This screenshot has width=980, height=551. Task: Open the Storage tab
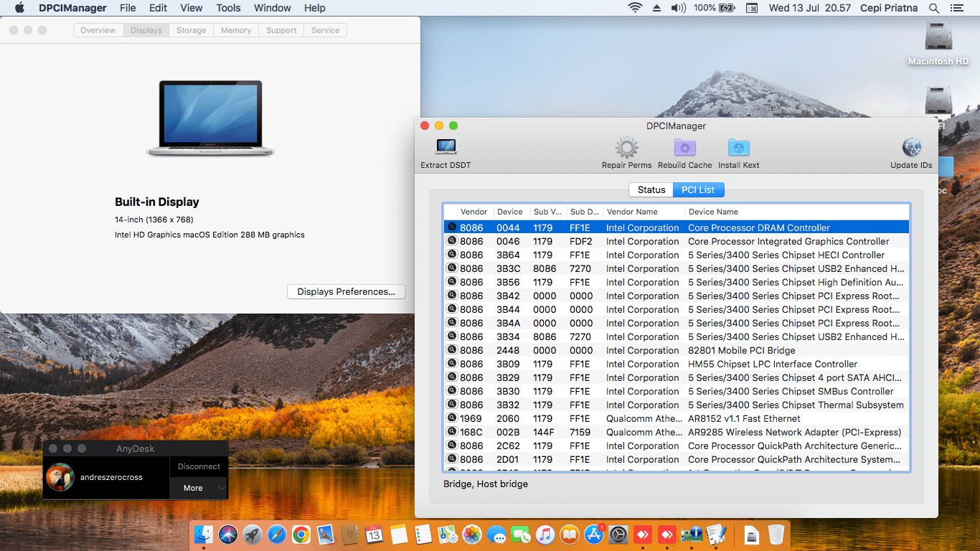pos(192,30)
